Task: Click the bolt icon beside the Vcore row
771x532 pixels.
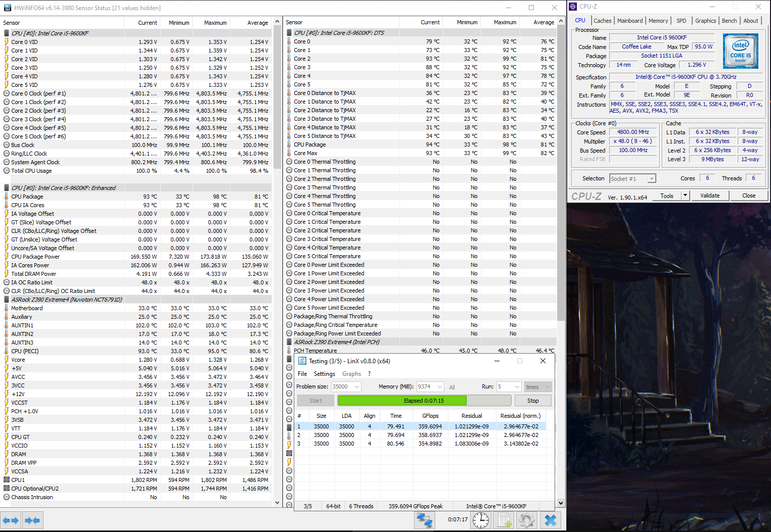Action: point(7,360)
